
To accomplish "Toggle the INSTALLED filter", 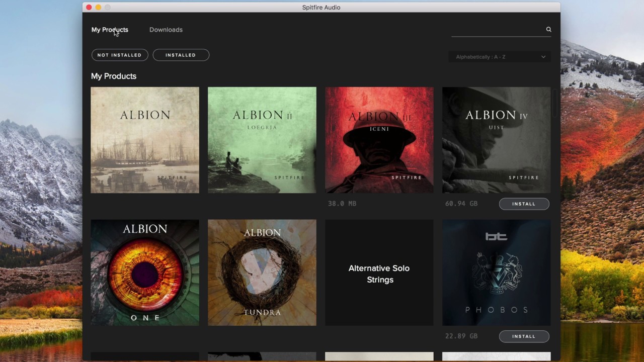I will 181,55.
